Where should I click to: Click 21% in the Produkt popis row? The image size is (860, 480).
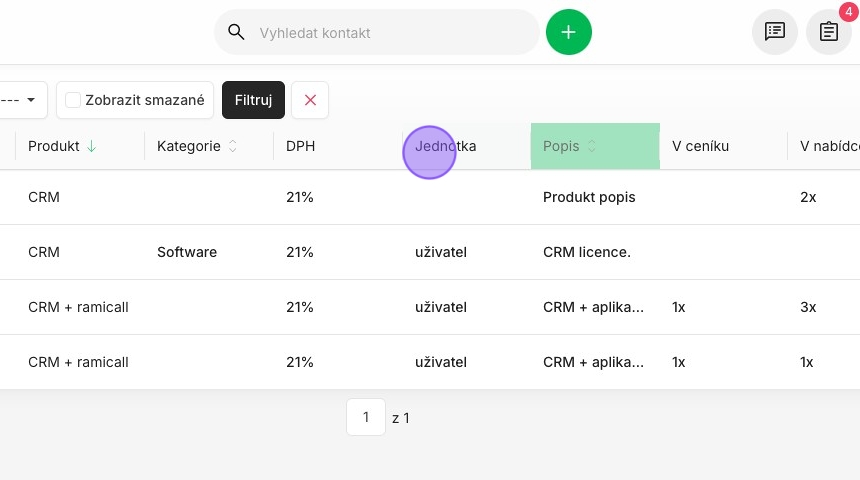299,197
